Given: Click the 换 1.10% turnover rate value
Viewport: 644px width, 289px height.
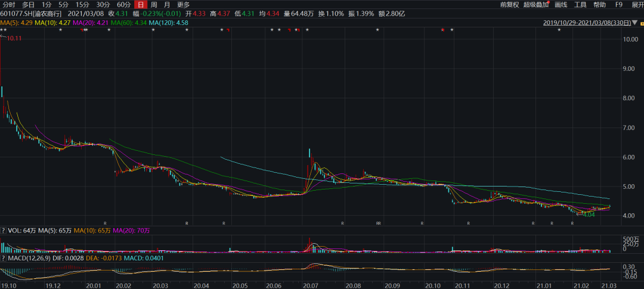Looking at the screenshot, I should tap(332, 14).
